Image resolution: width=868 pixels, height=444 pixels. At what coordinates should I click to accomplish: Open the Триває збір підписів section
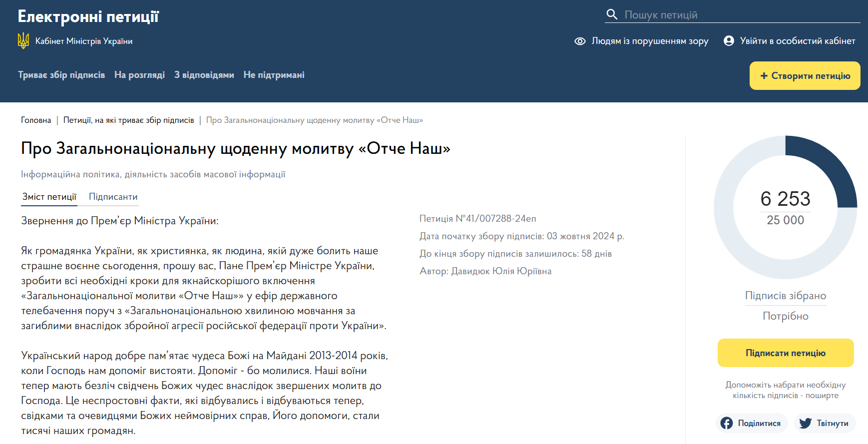(61, 75)
